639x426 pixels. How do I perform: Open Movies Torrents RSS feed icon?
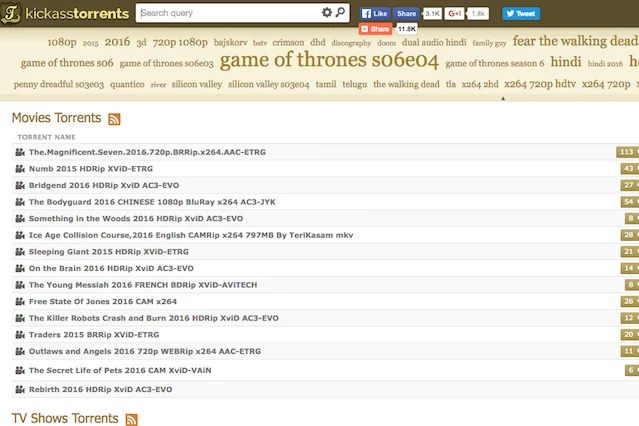[114, 119]
